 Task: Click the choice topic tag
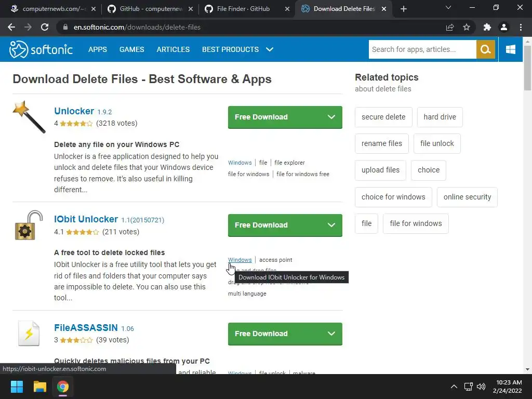[x=429, y=170]
